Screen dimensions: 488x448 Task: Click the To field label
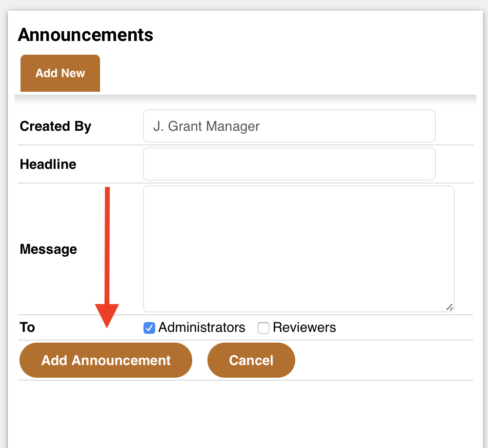(x=27, y=327)
